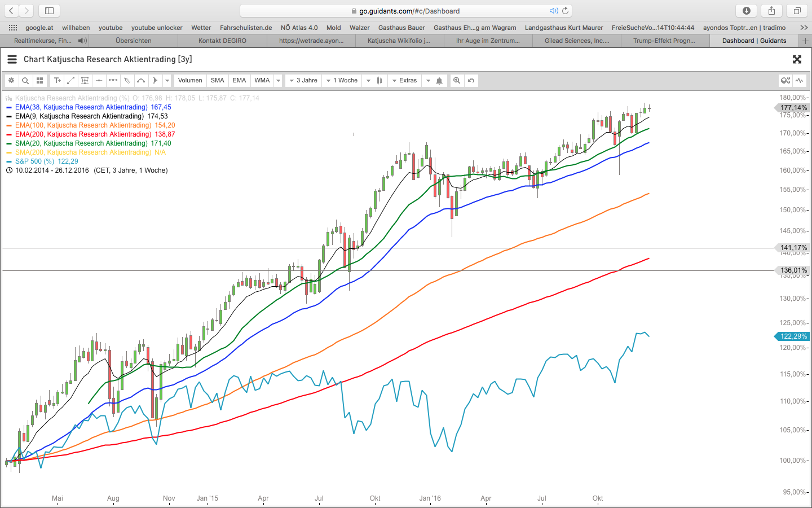Click the zoom-in magnifier icon

click(457, 81)
